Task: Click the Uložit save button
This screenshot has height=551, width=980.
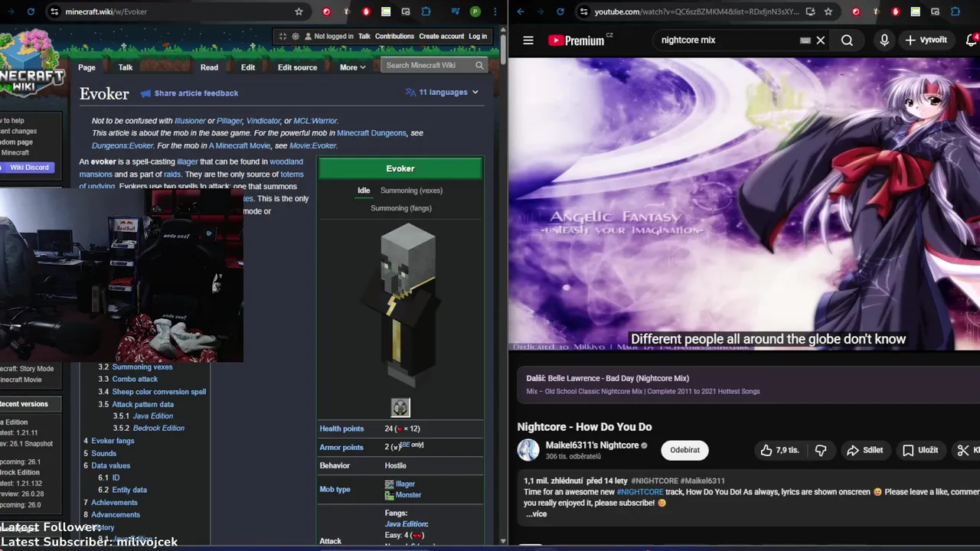Action: click(x=920, y=450)
